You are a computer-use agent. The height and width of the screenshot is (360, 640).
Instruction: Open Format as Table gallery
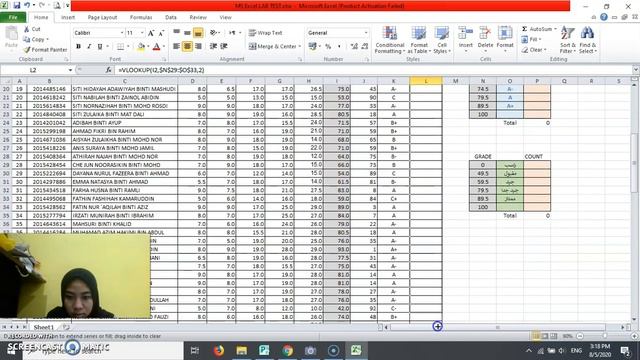[x=419, y=40]
